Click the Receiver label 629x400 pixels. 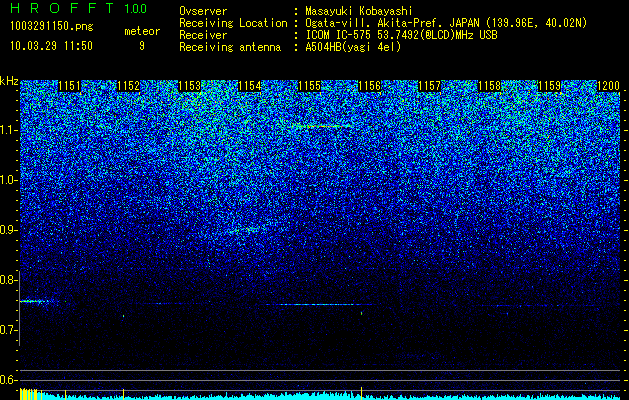[x=203, y=35]
